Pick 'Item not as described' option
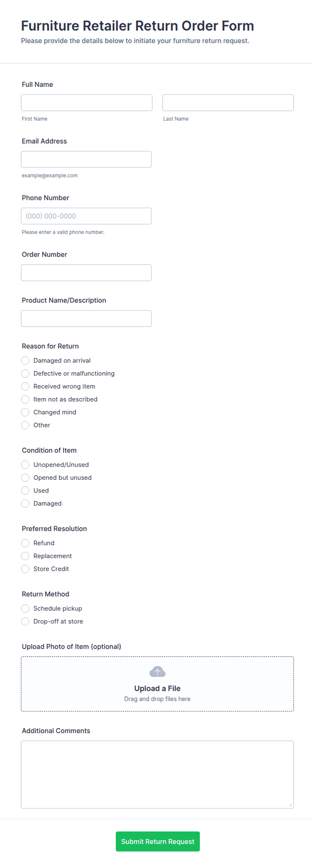The width and height of the screenshot is (312, 868). 25,399
